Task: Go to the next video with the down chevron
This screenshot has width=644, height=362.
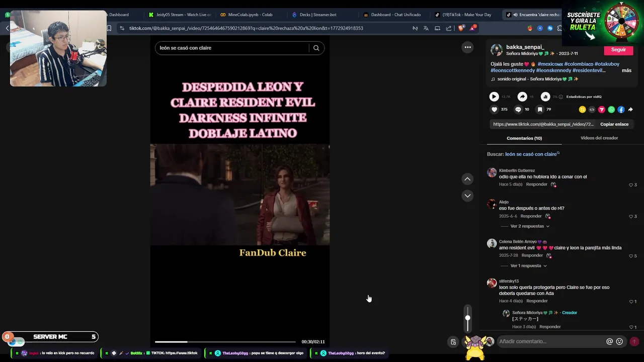Action: coord(467,196)
